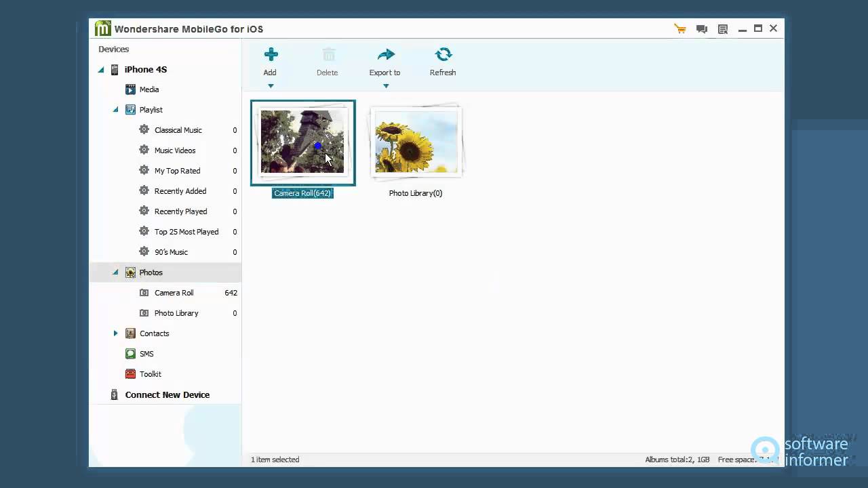This screenshot has height=488, width=868.
Task: Click the Delete toolbar label
Action: (x=327, y=73)
